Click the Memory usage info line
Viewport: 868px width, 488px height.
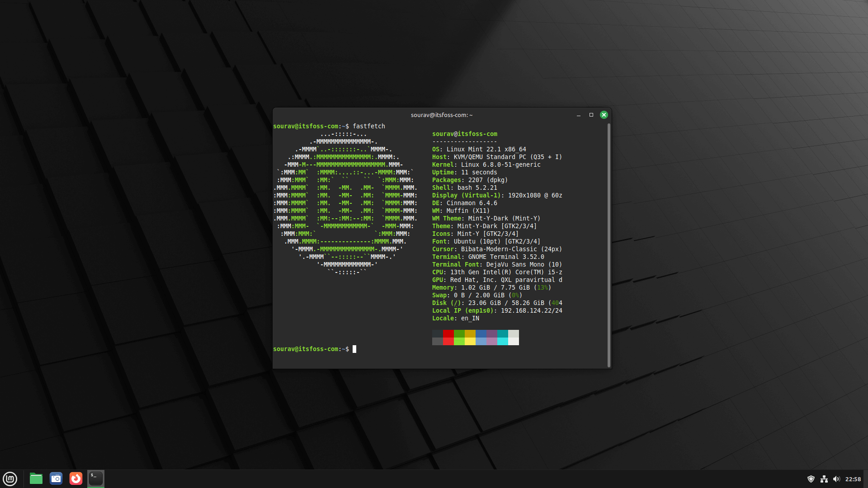[x=488, y=287]
